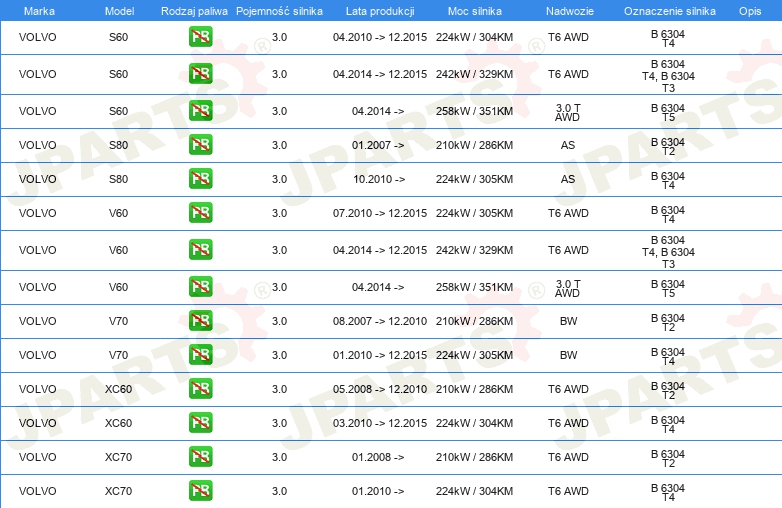Select production dates 03.2010 -> 12.2015
The height and width of the screenshot is (508, 782).
point(380,423)
